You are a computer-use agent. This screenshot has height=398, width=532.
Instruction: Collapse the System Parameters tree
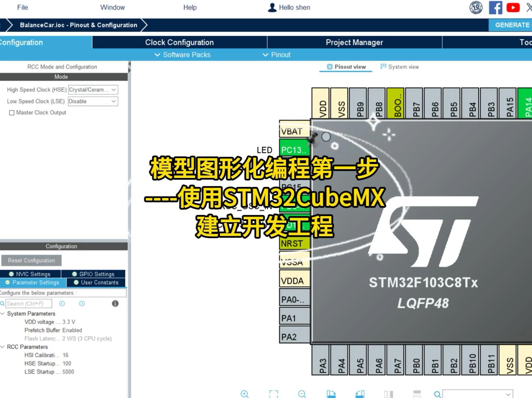click(3, 314)
